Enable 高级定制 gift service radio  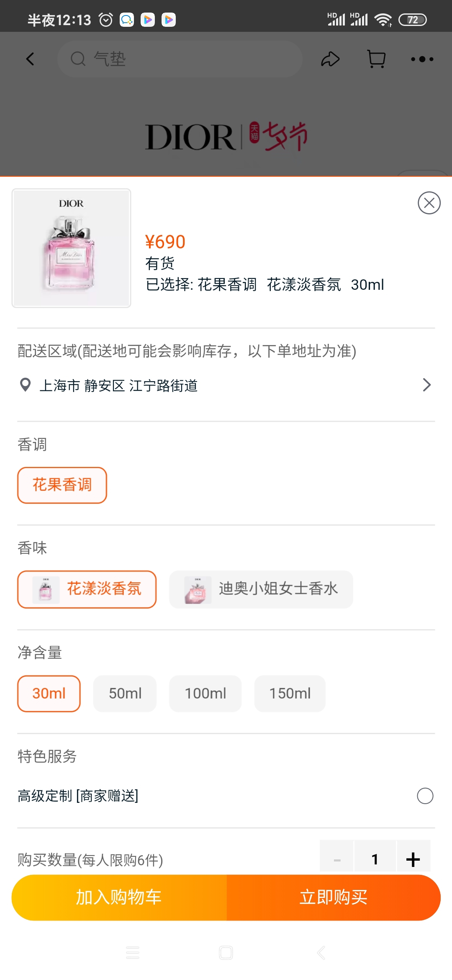coord(425,796)
